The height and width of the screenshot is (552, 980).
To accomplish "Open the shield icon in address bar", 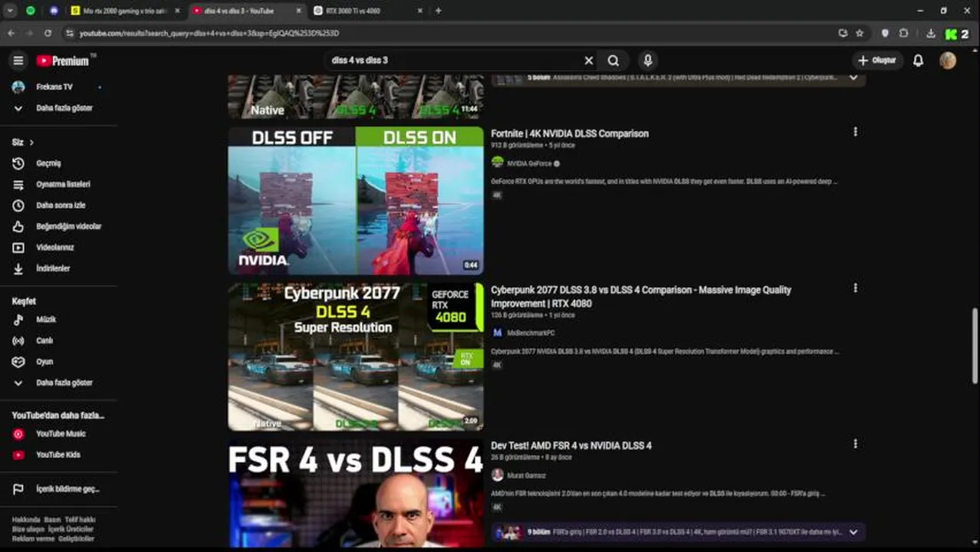I will coord(885,33).
